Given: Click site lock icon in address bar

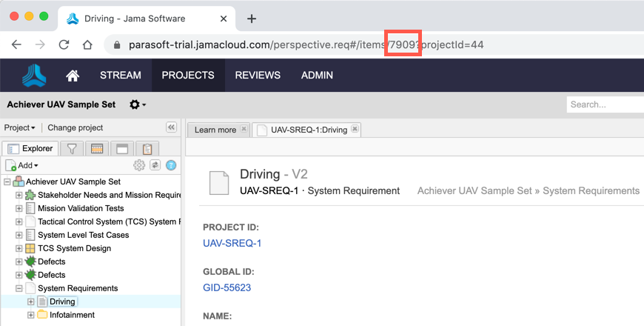Looking at the screenshot, I should [117, 44].
